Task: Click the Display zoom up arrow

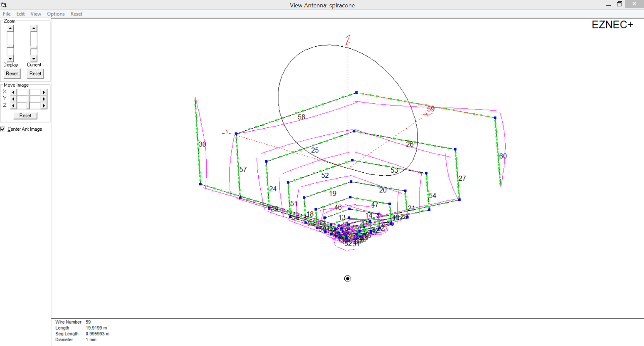Action: coord(10,29)
